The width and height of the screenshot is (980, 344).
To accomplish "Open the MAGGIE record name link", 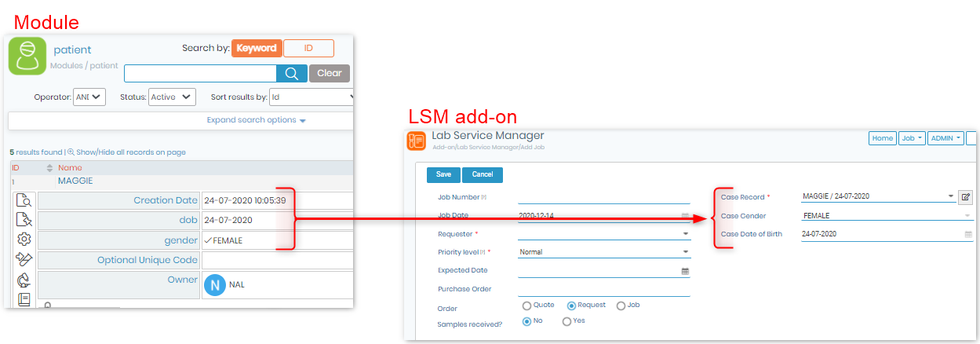I will [x=75, y=181].
